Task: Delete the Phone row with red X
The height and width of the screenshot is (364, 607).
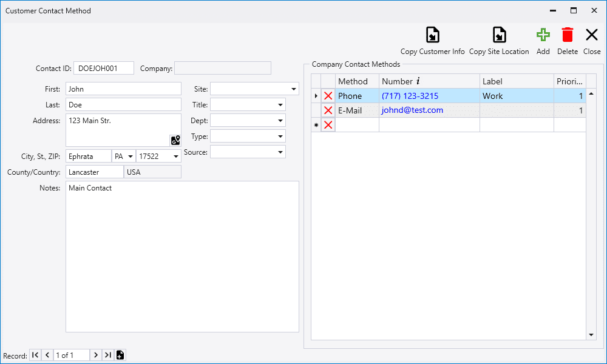Action: pyautogui.click(x=328, y=96)
